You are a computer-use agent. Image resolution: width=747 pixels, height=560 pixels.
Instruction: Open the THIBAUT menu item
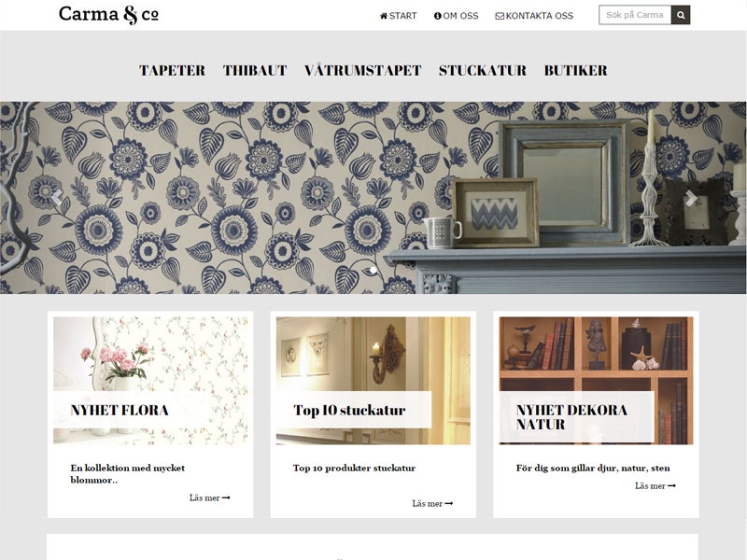click(255, 71)
